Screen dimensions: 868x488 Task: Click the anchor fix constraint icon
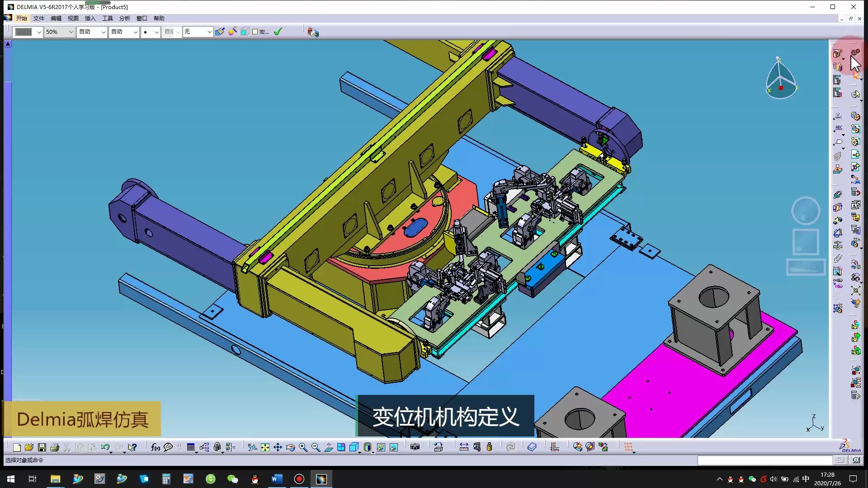(838, 245)
